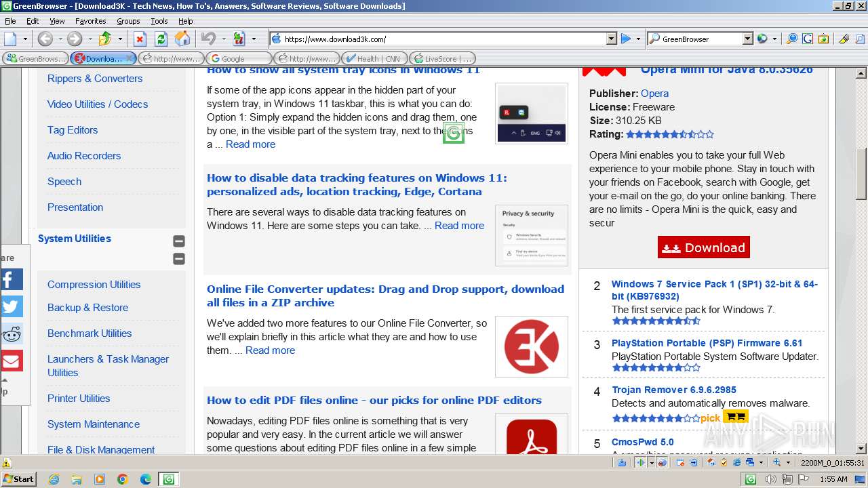Share on Reddit via sidebar icon
Viewport: 868px width, 488px height.
[12, 333]
